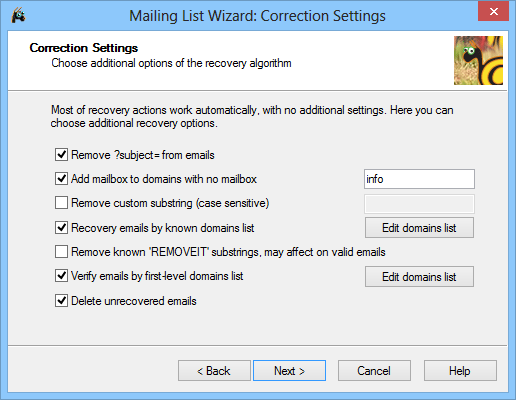Uncheck Recovery emails by known domains list
Image resolution: width=516 pixels, height=400 pixels.
pos(61,228)
